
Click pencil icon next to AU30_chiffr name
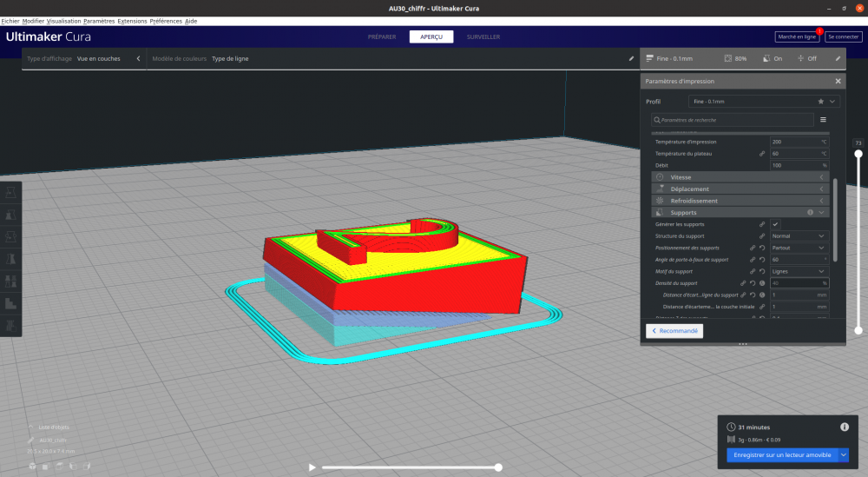[x=31, y=440]
